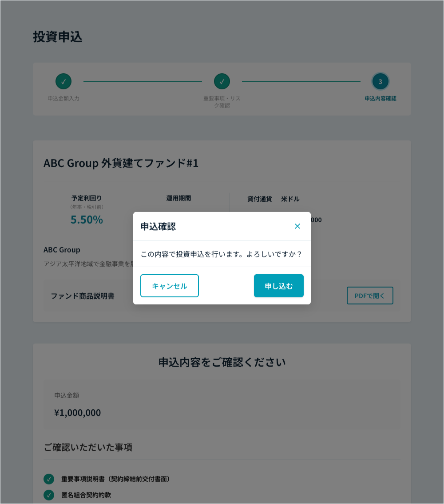Click the 投資申込 page heading
The image size is (444, 504).
pyautogui.click(x=58, y=36)
